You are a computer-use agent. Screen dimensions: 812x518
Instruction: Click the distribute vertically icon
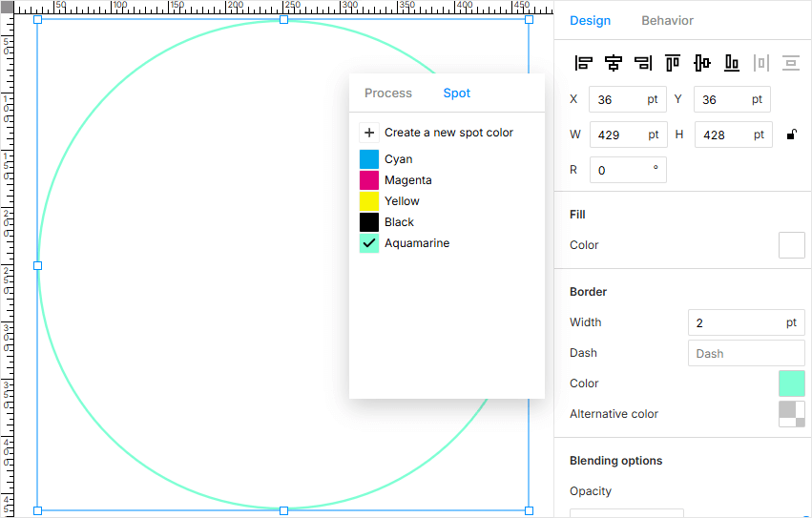pyautogui.click(x=791, y=63)
